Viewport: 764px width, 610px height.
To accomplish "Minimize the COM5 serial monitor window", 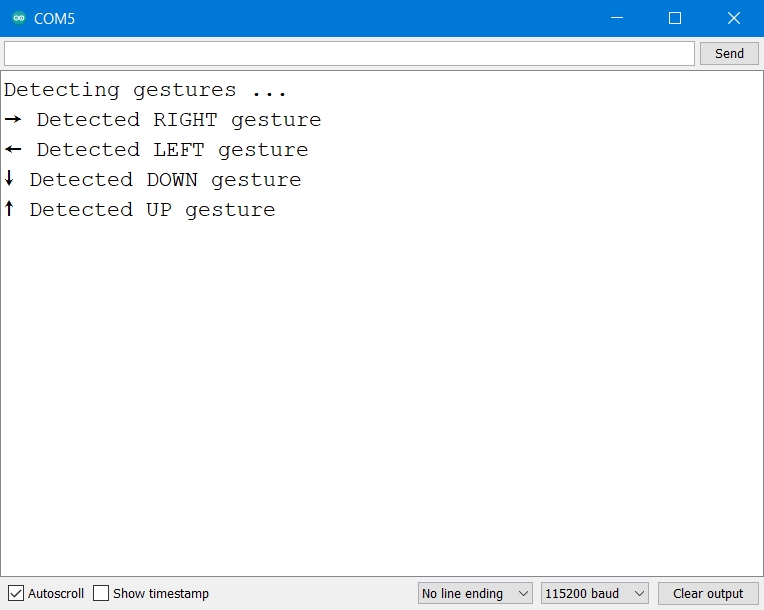I will click(x=618, y=18).
